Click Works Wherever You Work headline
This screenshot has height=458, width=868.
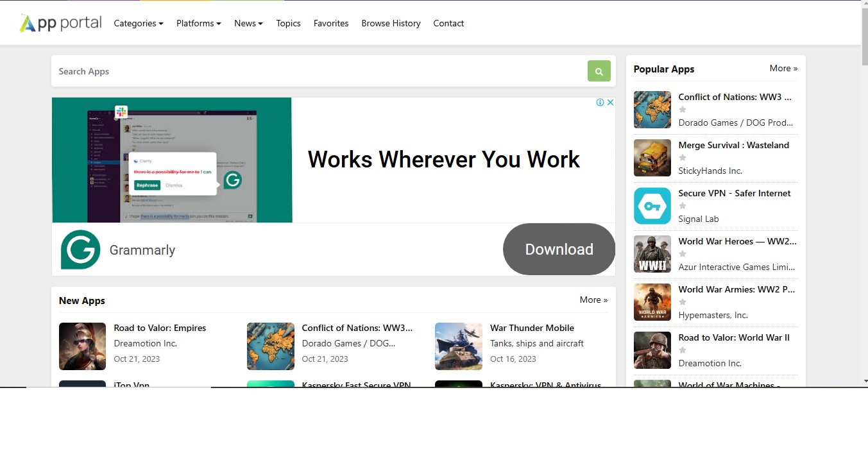[444, 160]
